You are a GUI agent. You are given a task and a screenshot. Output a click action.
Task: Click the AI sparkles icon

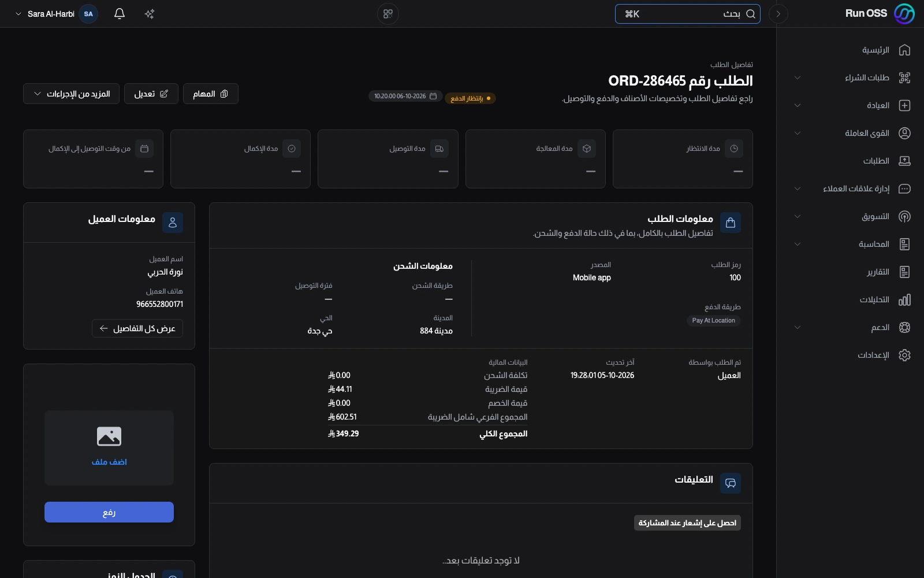(150, 14)
